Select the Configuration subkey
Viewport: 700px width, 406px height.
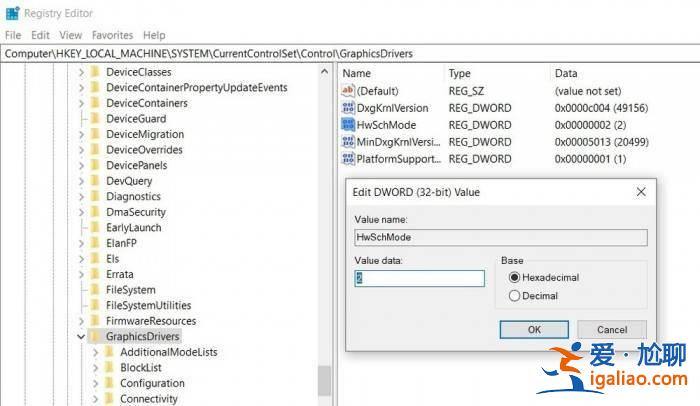[152, 383]
